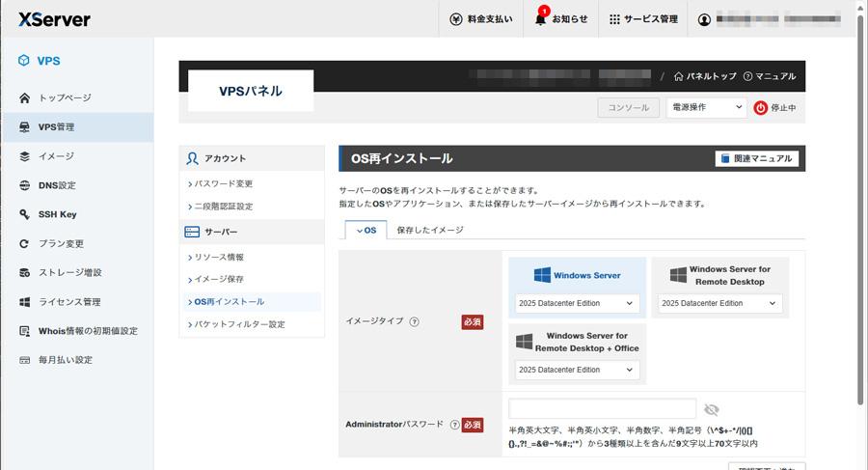The image size is (868, 470).
Task: Select Windows Server for Remote Desktop + Office
Action: [578, 342]
